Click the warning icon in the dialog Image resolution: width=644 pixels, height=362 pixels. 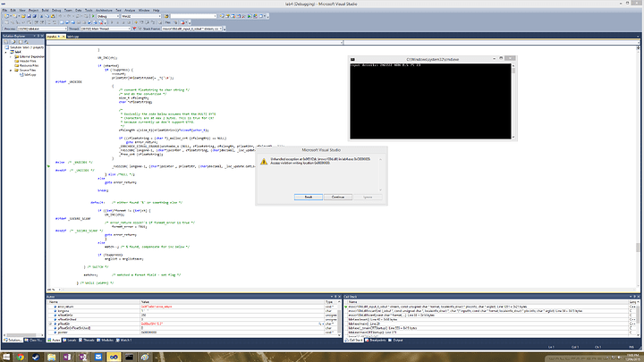(x=262, y=163)
